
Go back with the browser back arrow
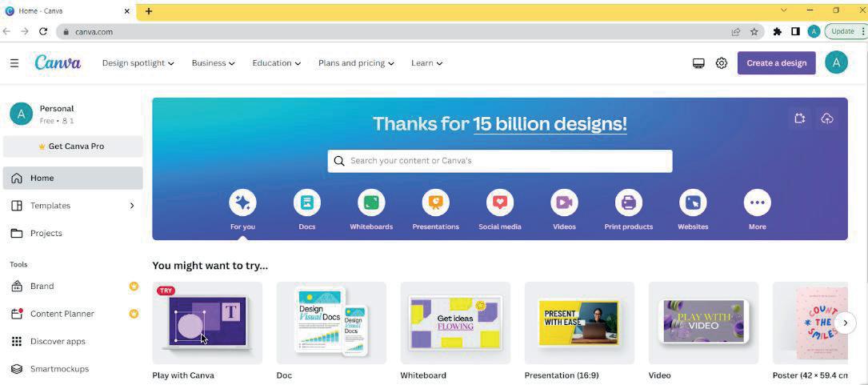click(x=6, y=31)
